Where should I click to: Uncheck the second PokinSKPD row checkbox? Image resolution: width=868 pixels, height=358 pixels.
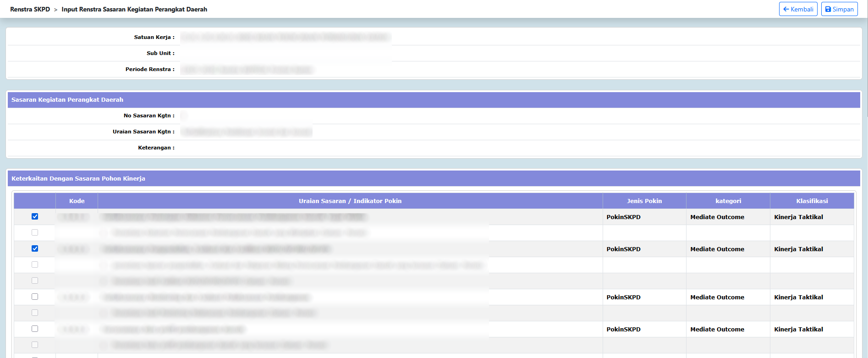pyautogui.click(x=35, y=248)
